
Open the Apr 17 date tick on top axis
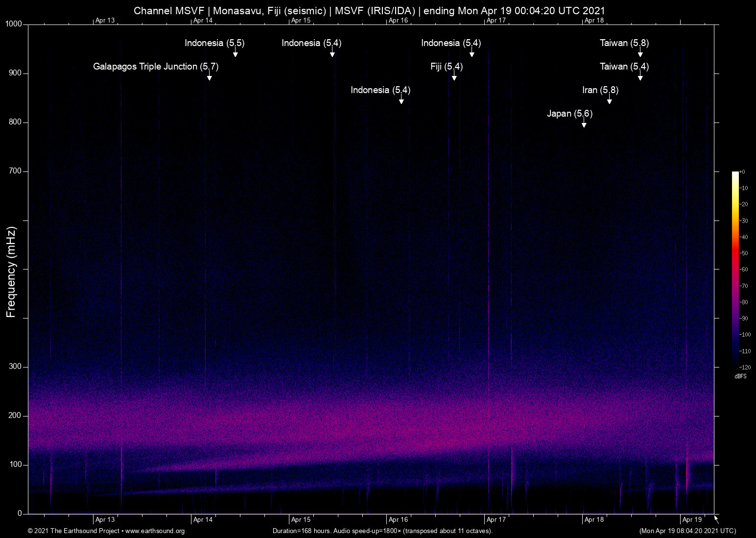[496, 21]
